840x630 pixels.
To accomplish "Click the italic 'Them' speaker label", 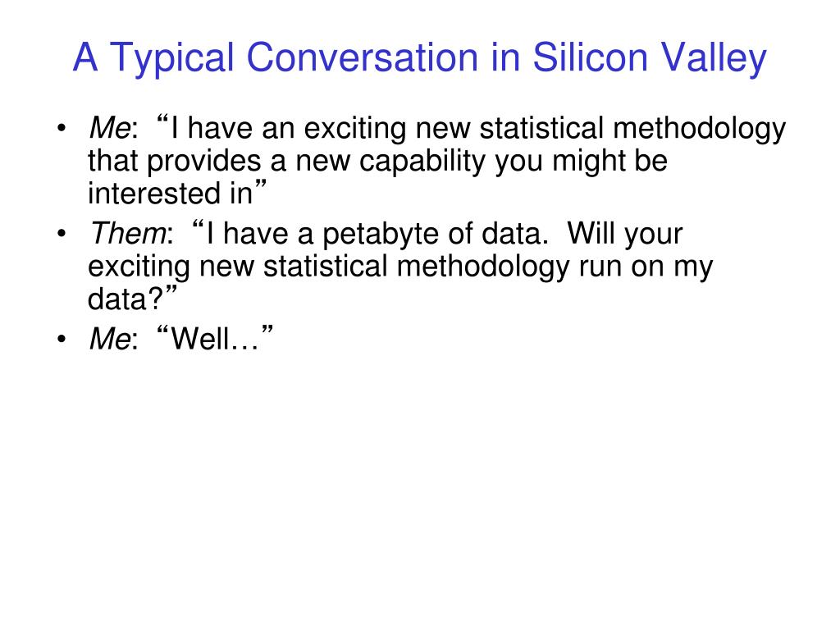I will (x=128, y=233).
